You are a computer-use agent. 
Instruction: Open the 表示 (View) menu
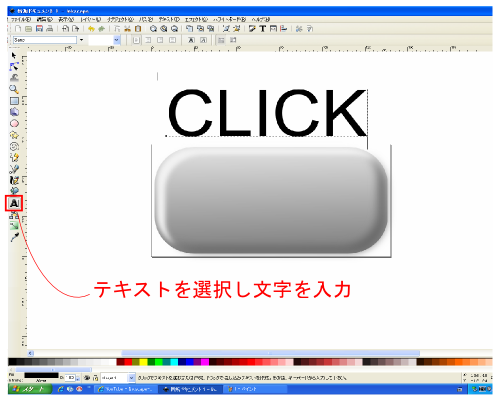[66, 20]
